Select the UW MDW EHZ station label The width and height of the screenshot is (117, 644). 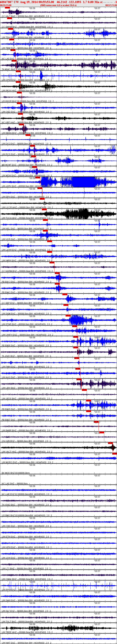27,175
